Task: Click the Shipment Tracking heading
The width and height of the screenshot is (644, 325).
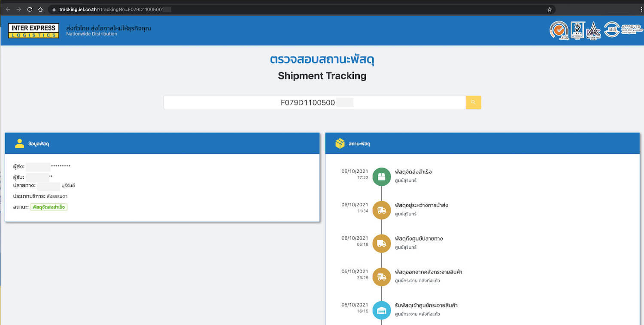Action: click(322, 76)
